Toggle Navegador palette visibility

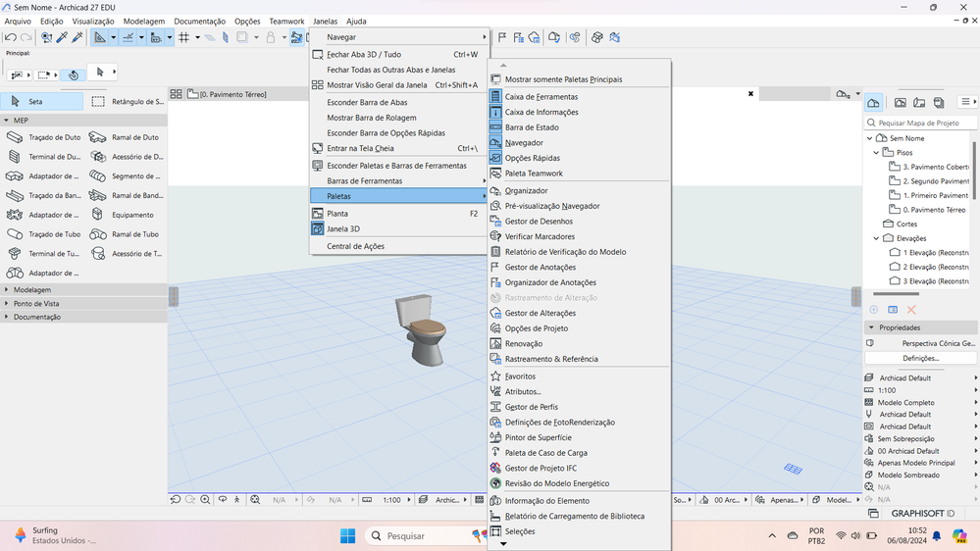(524, 143)
